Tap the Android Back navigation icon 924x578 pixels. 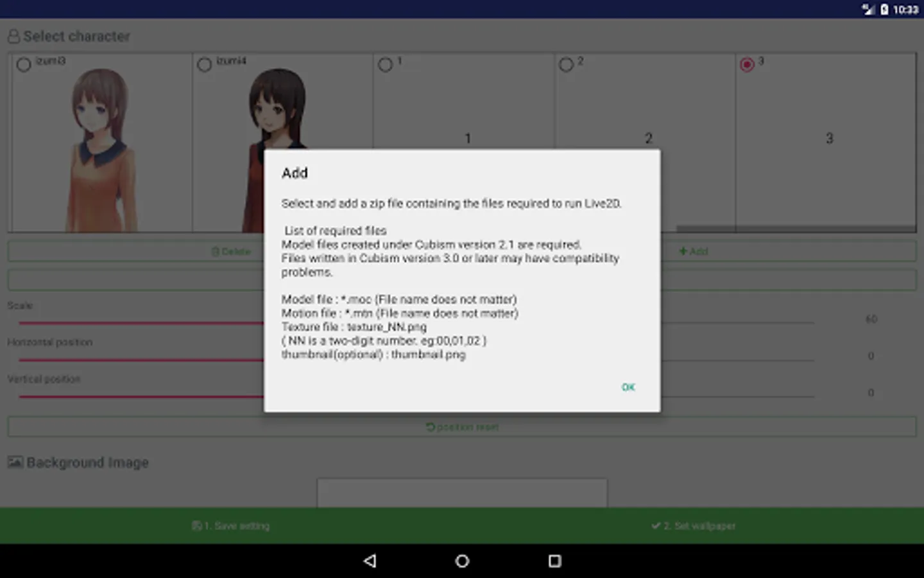[370, 561]
